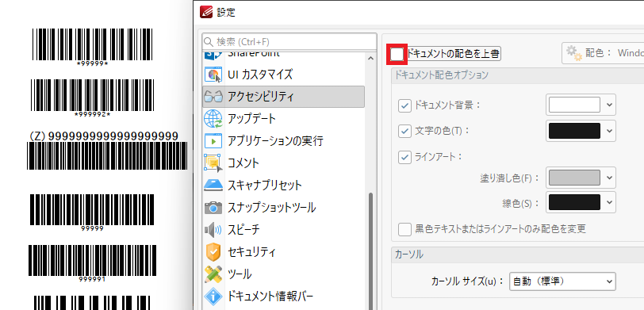This screenshot has width=644, height=310.
Task: Click the (Z) 999999999999999999 barcode text
Action: tap(105, 136)
